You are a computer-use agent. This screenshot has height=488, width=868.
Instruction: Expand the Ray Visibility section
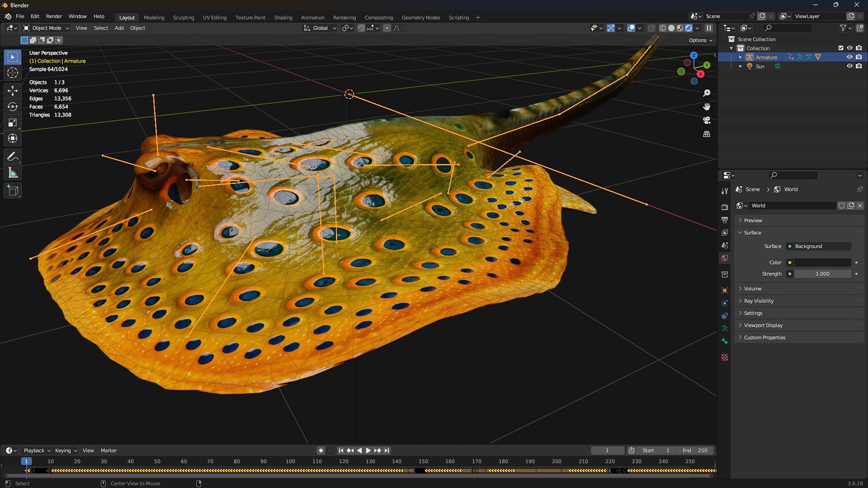click(758, 301)
